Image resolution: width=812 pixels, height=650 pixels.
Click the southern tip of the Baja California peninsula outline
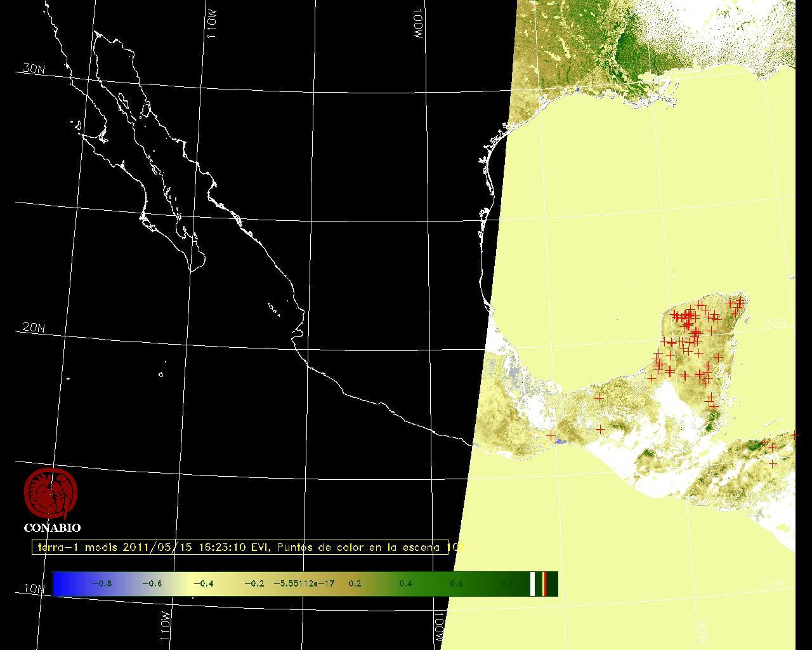pos(192,270)
